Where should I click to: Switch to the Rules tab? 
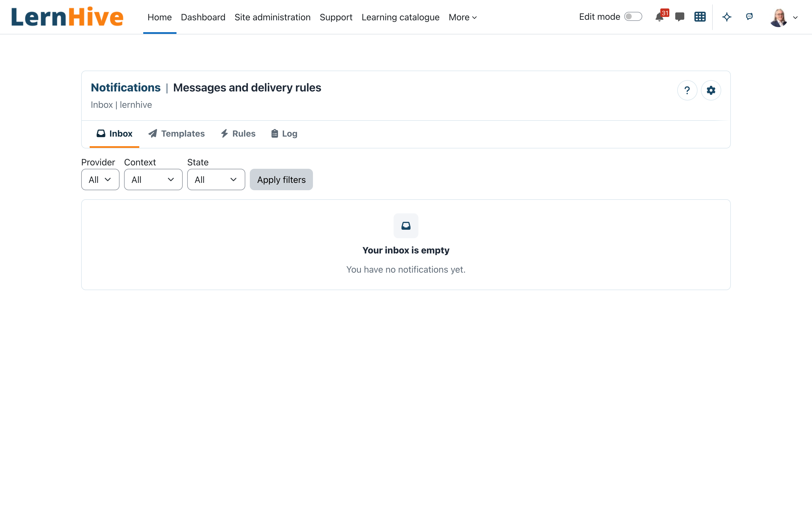[238, 134]
